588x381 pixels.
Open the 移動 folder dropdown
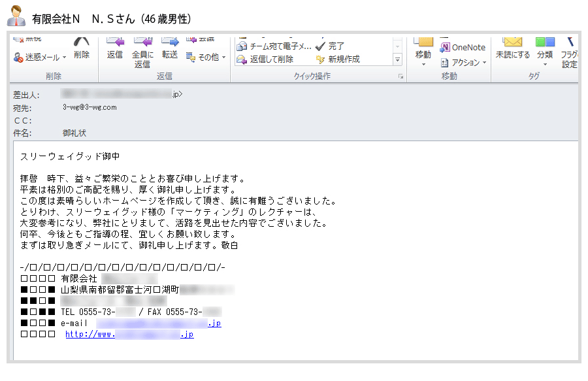[423, 58]
